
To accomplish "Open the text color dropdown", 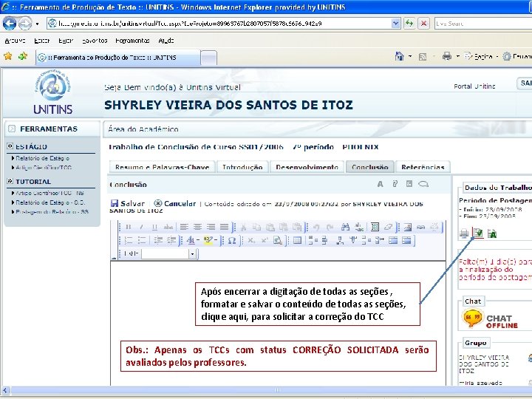I will pos(198,241).
